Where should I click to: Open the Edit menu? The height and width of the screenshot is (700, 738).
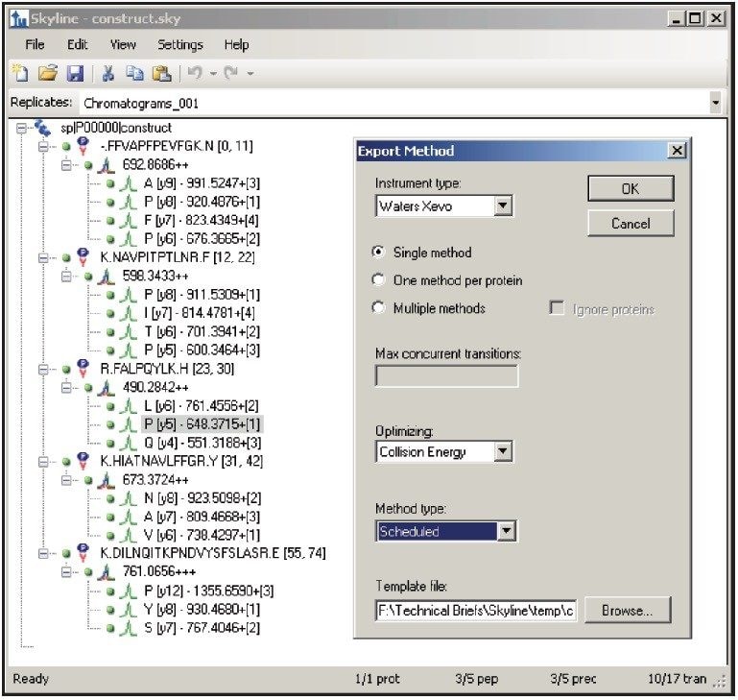pos(77,44)
